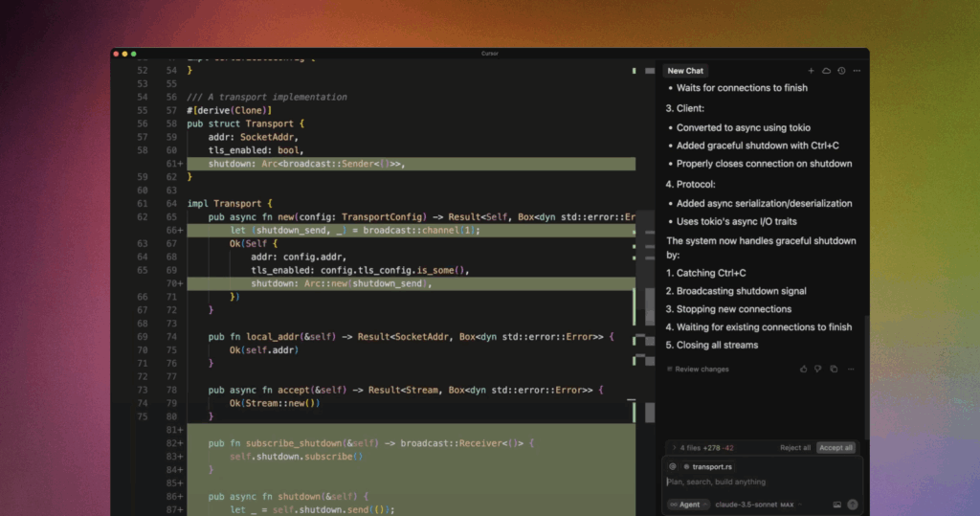Open response more actions beside copy icon

click(851, 369)
